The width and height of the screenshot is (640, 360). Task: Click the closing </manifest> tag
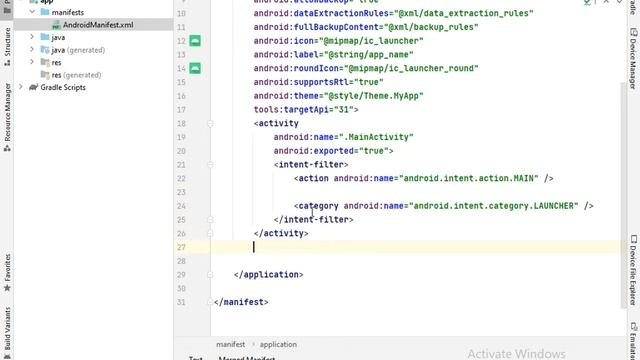click(241, 302)
